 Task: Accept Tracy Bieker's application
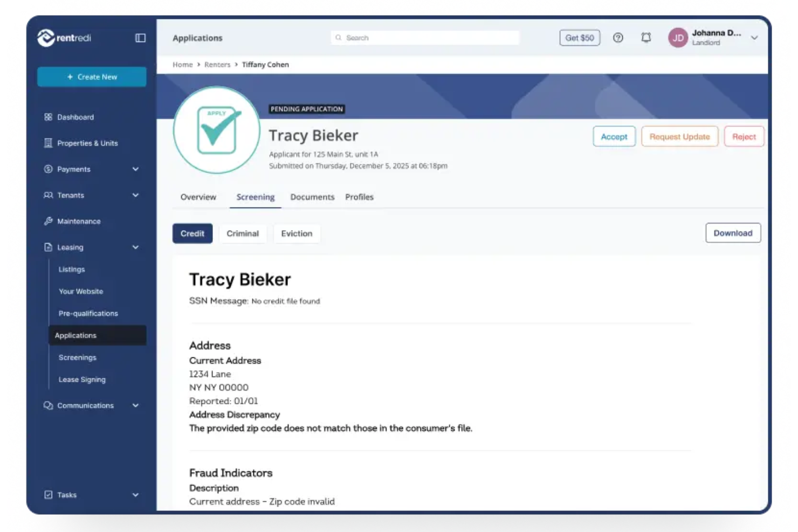tap(614, 136)
